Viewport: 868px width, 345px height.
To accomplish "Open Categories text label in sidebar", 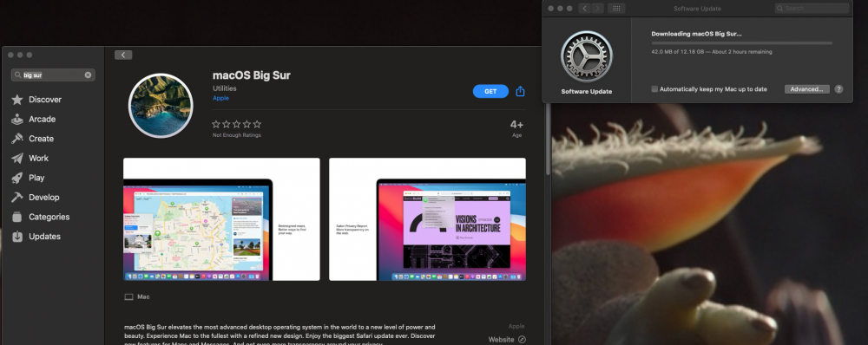I will (x=49, y=217).
